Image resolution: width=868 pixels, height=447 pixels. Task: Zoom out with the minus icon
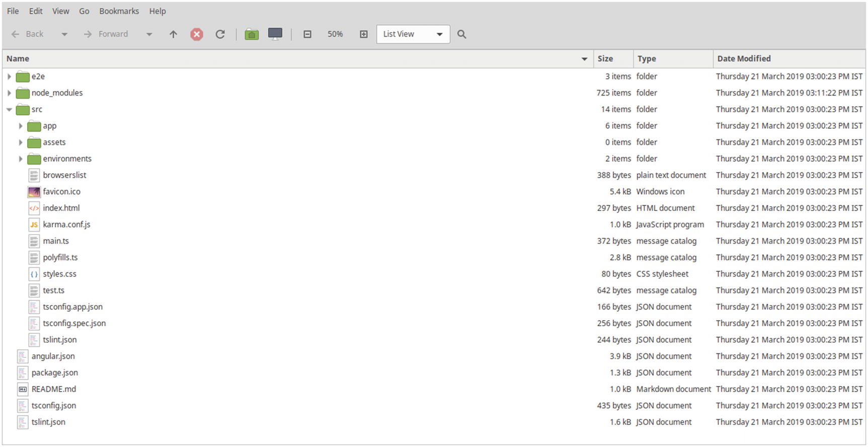pos(307,34)
